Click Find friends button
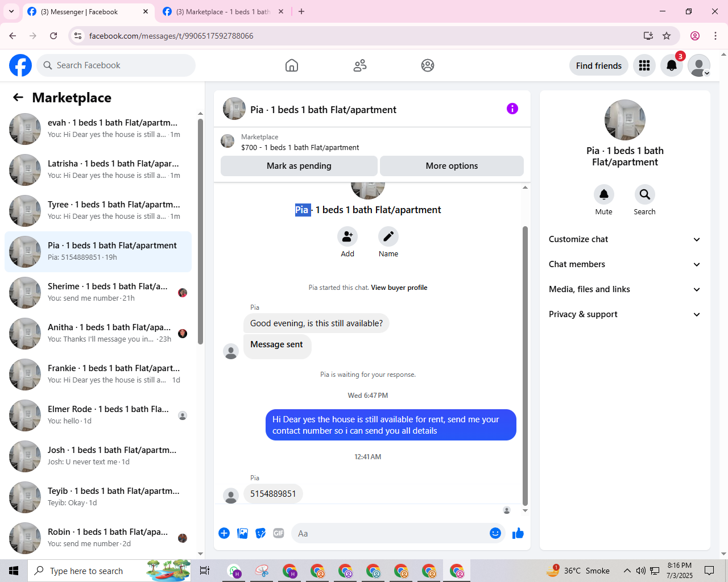Image resolution: width=728 pixels, height=582 pixels. [x=599, y=65]
